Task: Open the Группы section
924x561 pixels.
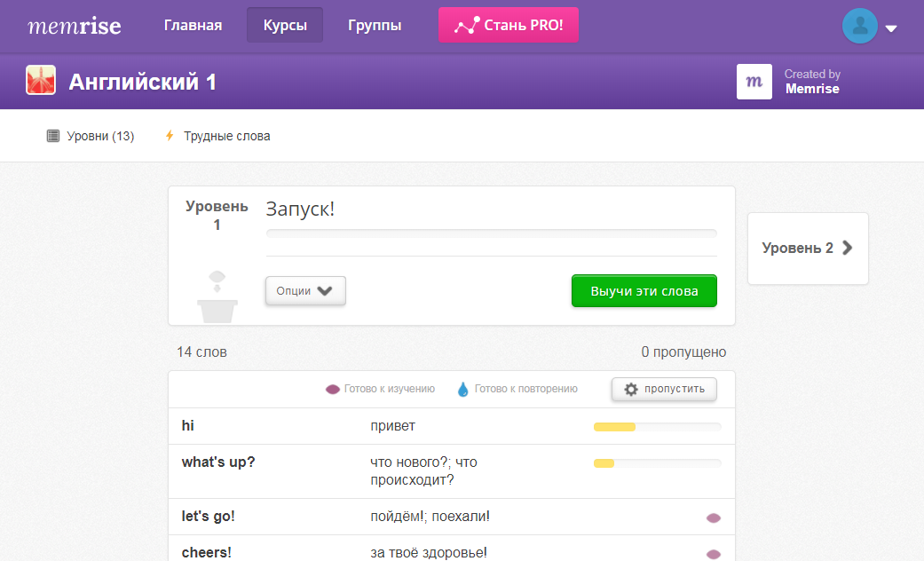Action: 375,25
